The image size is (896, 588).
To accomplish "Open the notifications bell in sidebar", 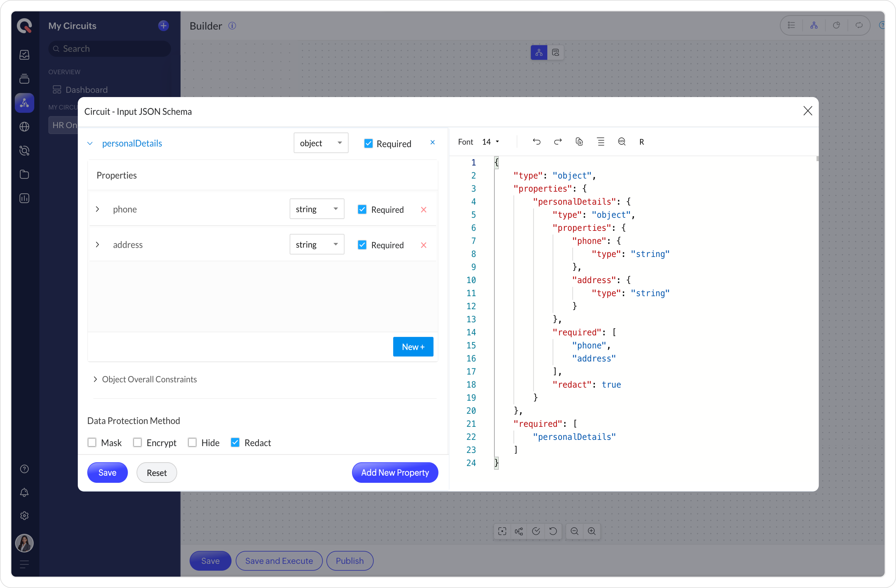I will click(24, 492).
